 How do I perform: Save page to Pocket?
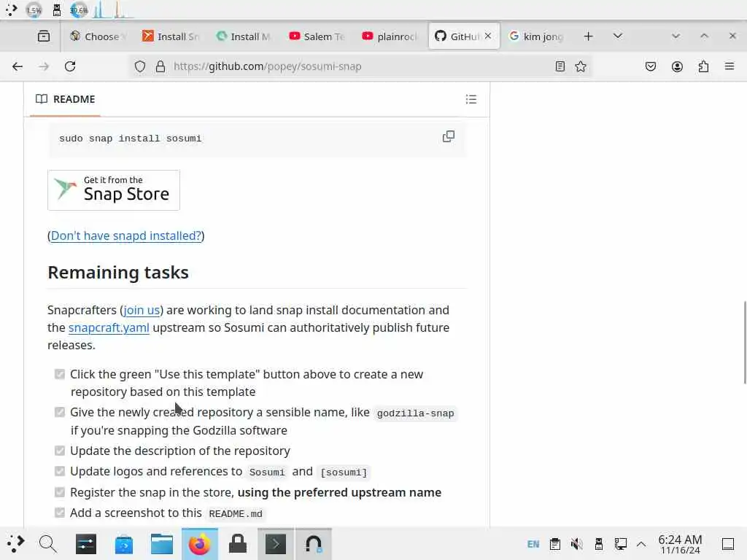click(650, 66)
